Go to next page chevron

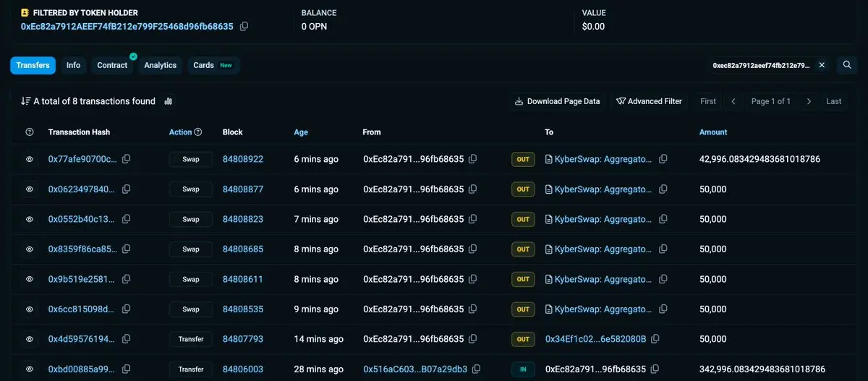809,101
